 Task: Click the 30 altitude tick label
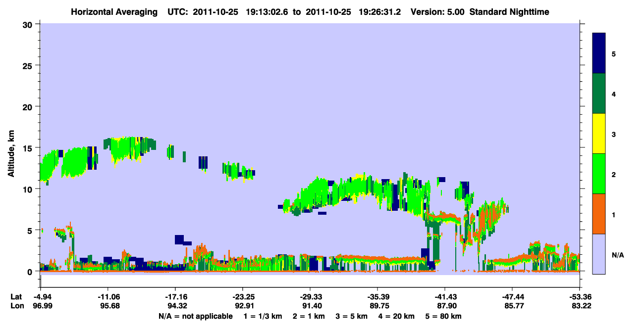tap(29, 24)
